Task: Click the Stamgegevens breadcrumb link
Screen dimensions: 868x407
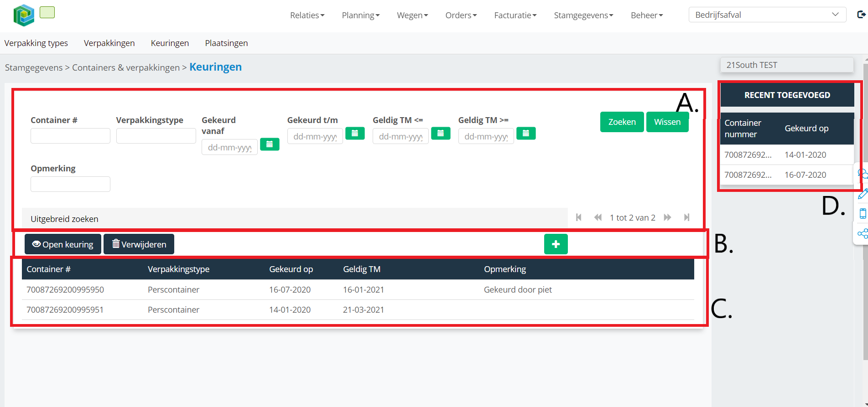Action: (x=34, y=67)
